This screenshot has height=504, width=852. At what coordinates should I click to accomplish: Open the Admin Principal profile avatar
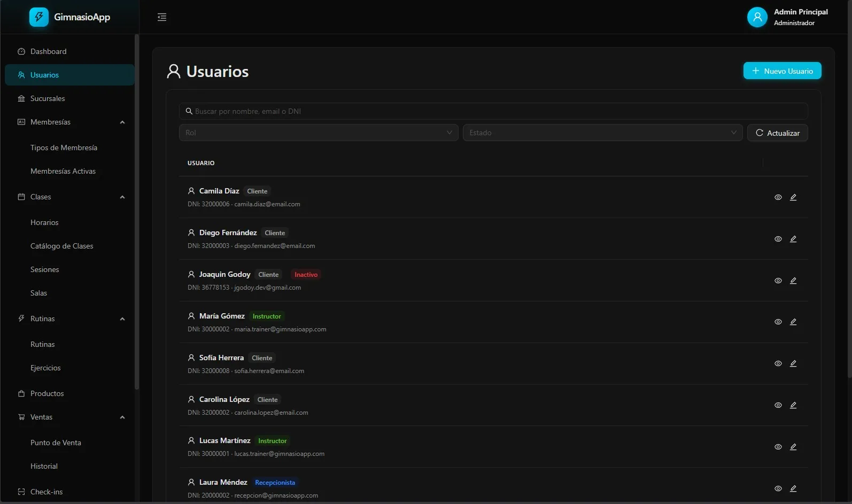pyautogui.click(x=757, y=17)
